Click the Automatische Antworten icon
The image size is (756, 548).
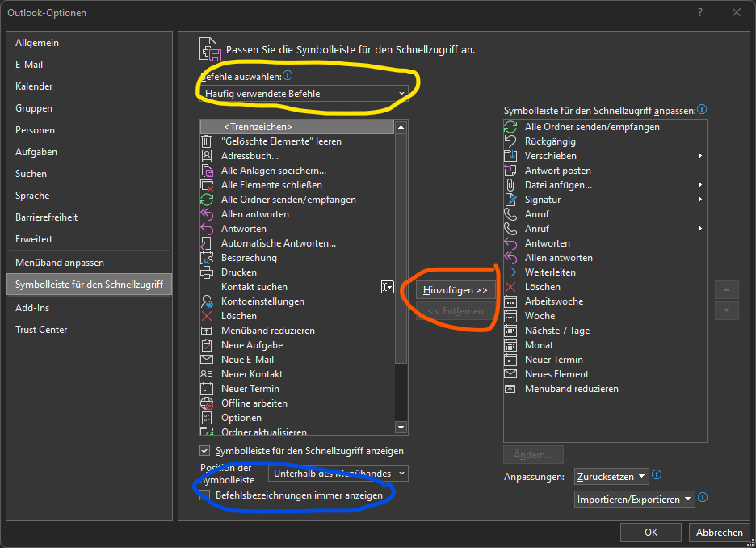click(206, 243)
